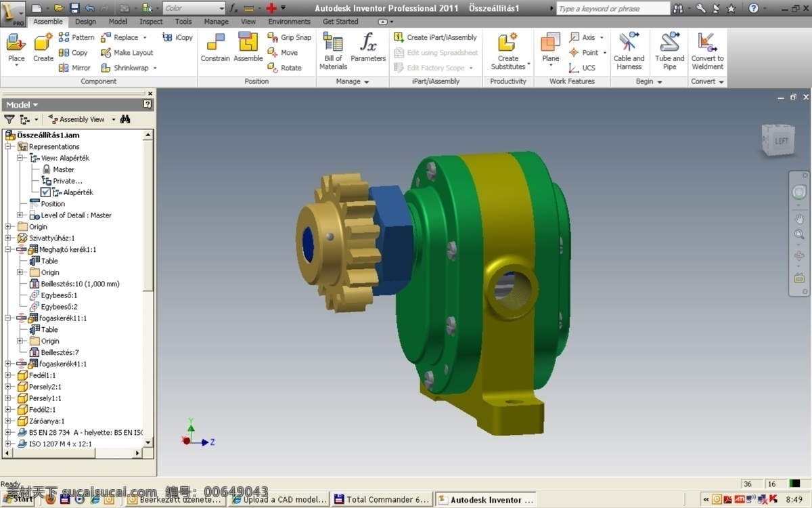This screenshot has width=812, height=508.
Task: Select Záróanya:1 in the browser
Action: 47,421
